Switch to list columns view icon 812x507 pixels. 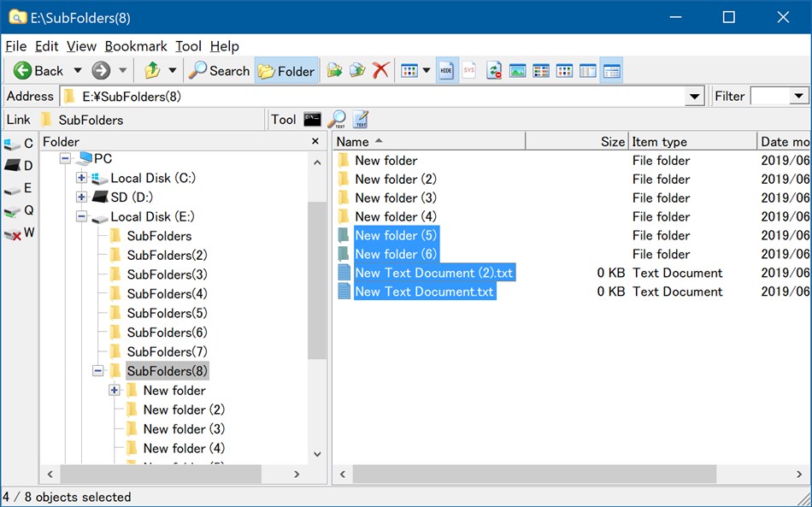[x=588, y=70]
